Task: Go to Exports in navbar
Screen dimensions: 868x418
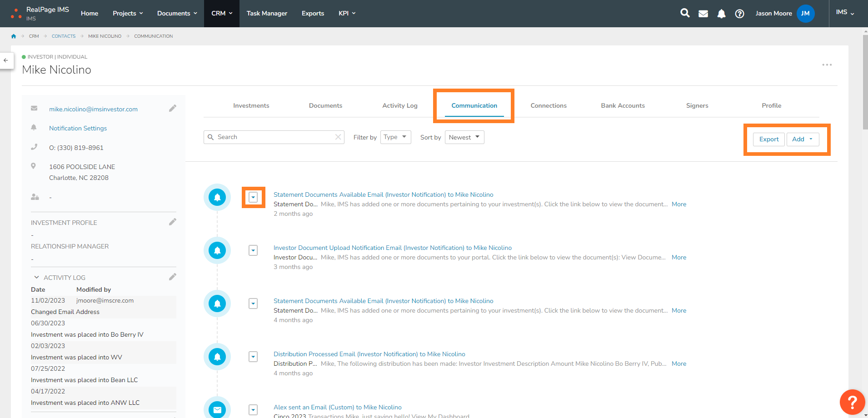Action: tap(313, 13)
